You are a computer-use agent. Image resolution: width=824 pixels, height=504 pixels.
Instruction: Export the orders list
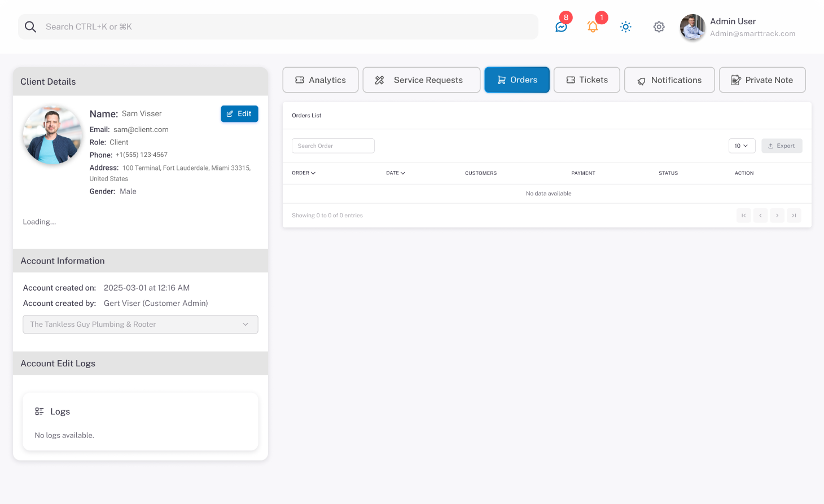click(781, 146)
